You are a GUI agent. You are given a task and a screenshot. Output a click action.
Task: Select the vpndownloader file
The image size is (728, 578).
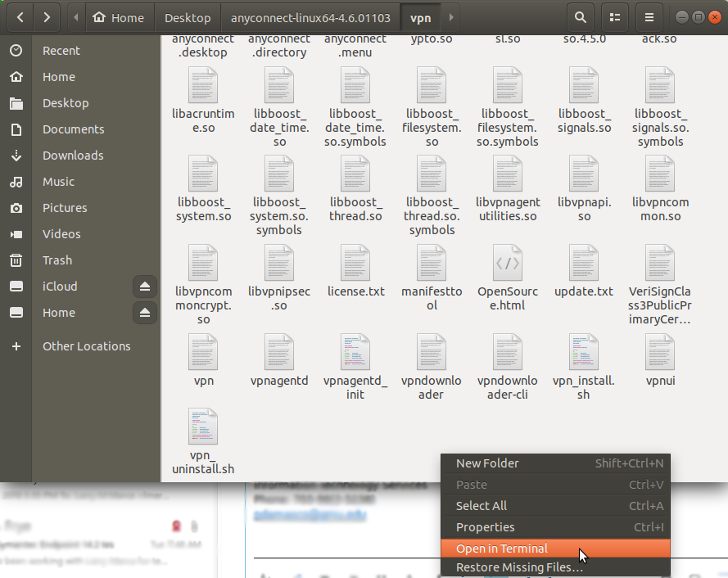click(432, 367)
